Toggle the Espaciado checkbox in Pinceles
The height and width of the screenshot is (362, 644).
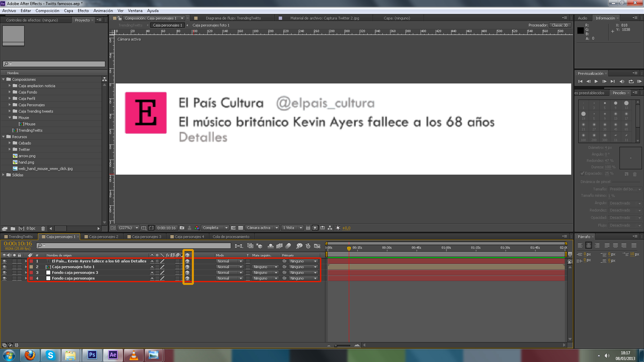(x=583, y=174)
